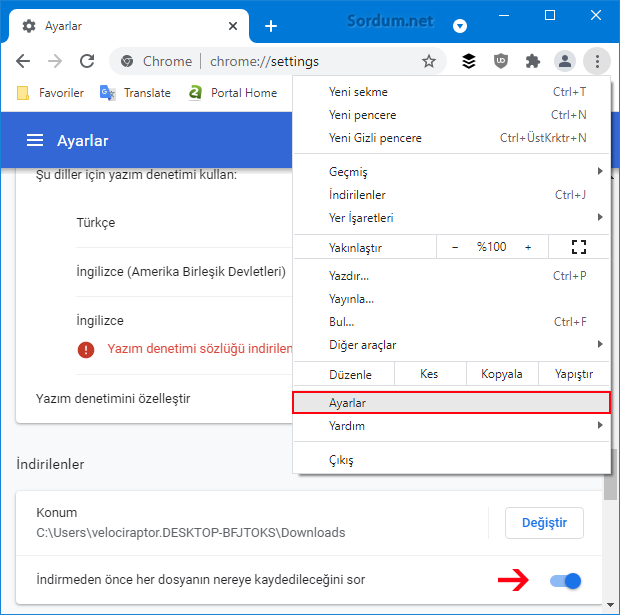Click the Değiştir button for download location
This screenshot has height=615, width=620.
click(544, 522)
